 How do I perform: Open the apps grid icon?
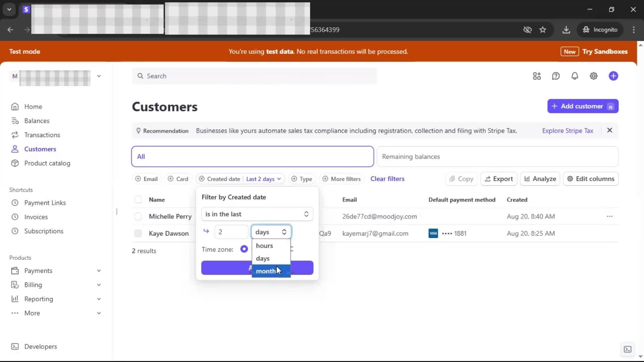[x=537, y=76]
